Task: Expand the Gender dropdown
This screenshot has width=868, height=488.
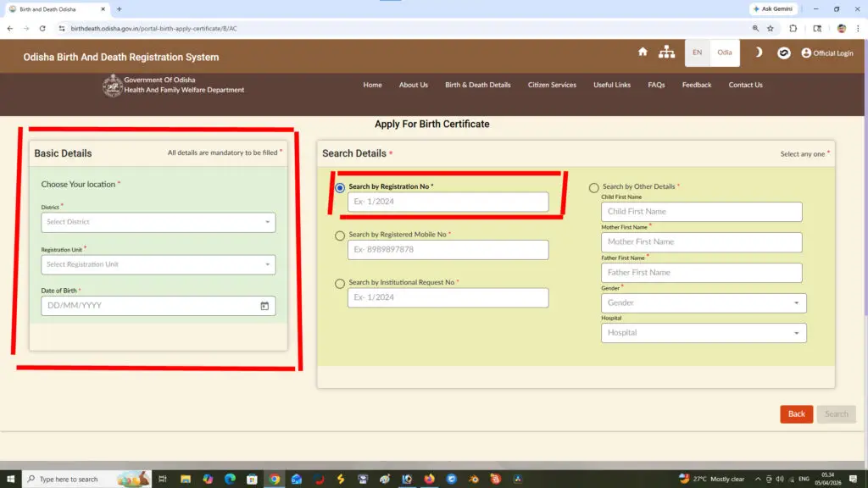Action: click(703, 302)
